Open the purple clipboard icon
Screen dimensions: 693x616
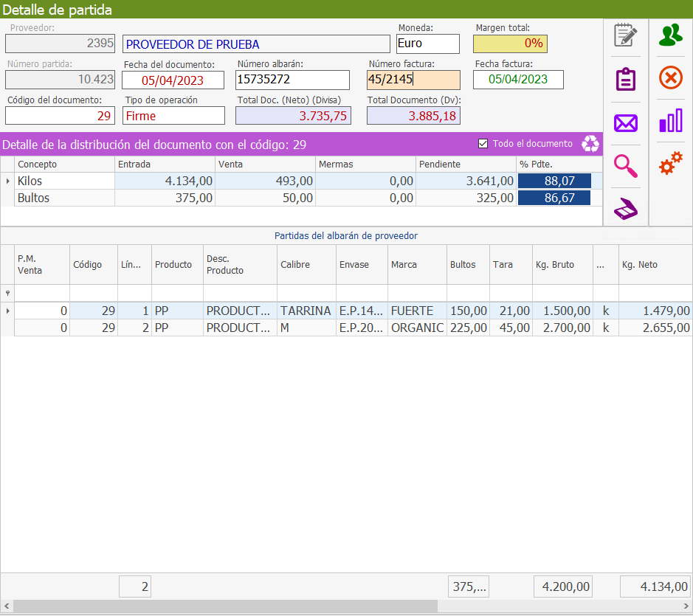click(x=626, y=79)
